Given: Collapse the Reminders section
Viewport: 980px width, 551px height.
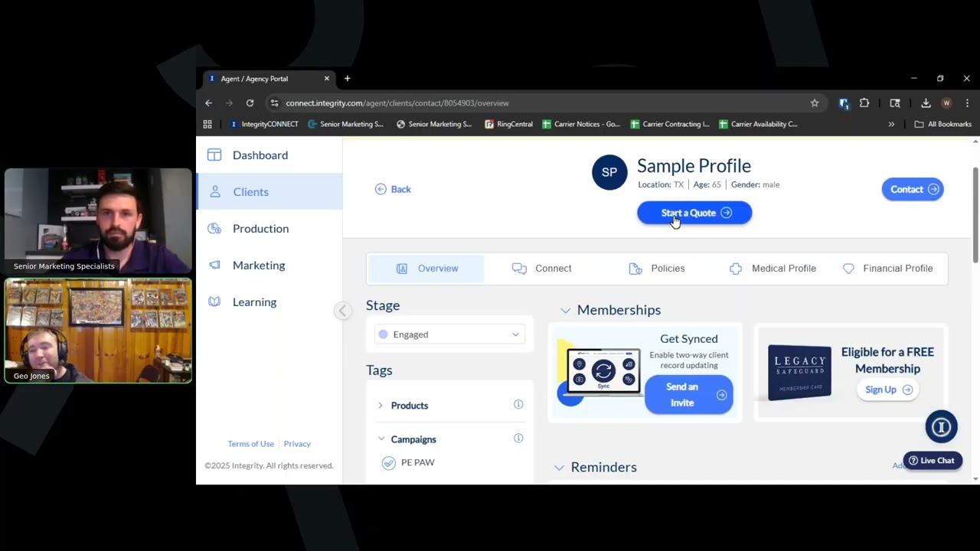Looking at the screenshot, I should tap(559, 468).
